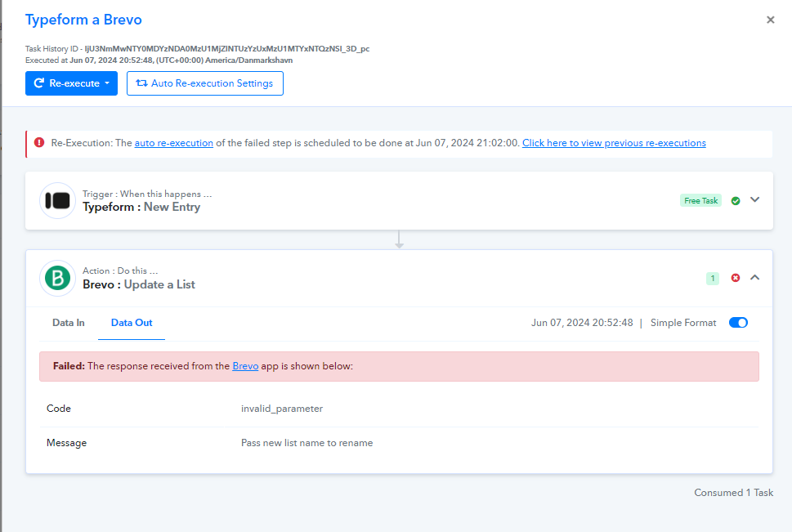Click 'invalid_parameter' code value
The width and height of the screenshot is (792, 532).
[282, 409]
